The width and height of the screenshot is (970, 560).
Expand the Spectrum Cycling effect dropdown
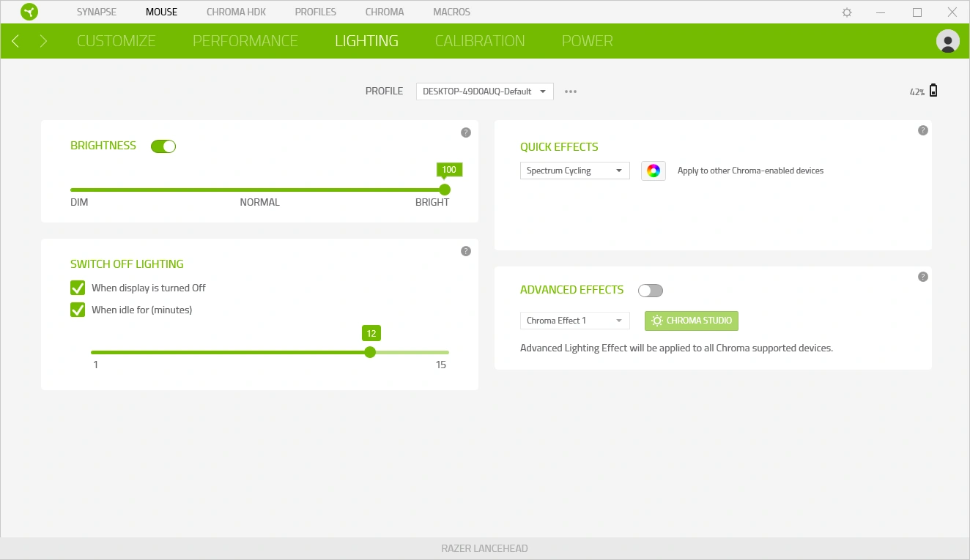click(575, 171)
